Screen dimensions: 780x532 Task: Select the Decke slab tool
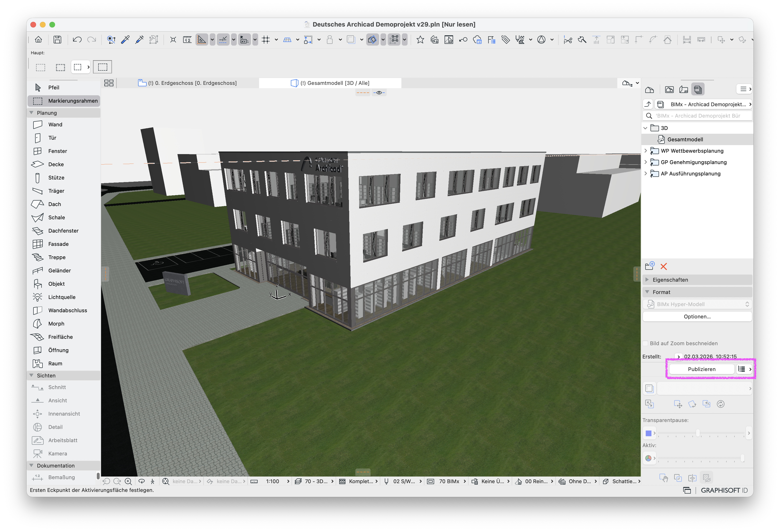(x=63, y=164)
